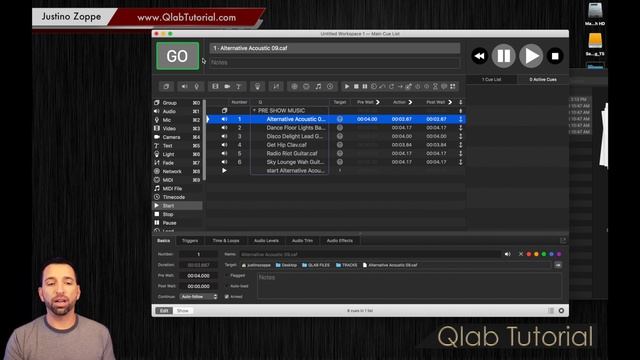Click the Post Wait column chevron

(x=450, y=102)
